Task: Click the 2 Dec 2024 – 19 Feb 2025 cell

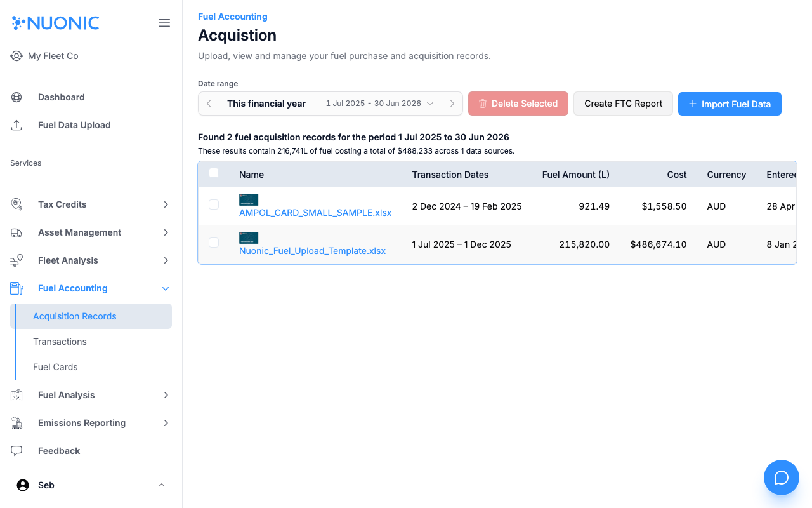Action: [467, 206]
